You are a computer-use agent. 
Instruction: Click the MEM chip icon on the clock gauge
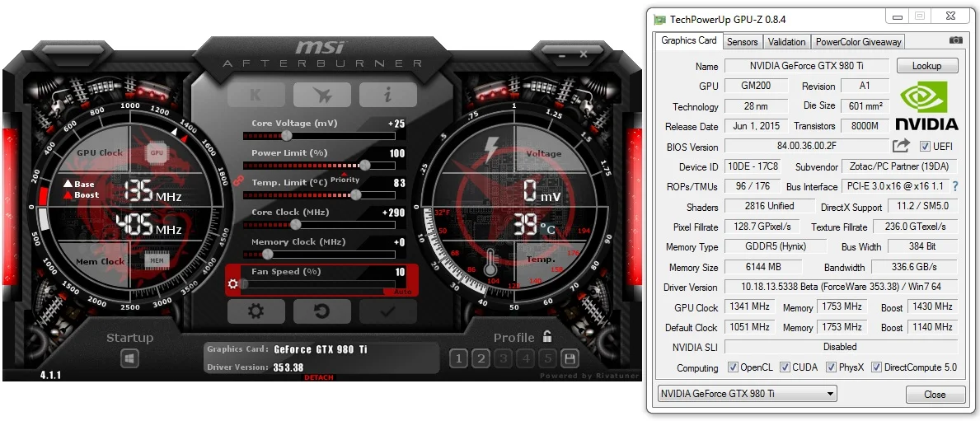click(x=157, y=260)
